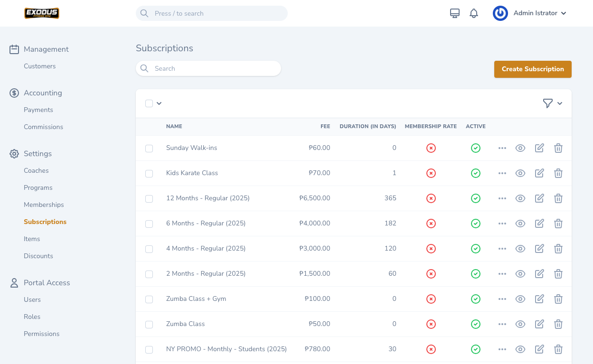View the 12 Months - Regular subscription

[x=520, y=198]
